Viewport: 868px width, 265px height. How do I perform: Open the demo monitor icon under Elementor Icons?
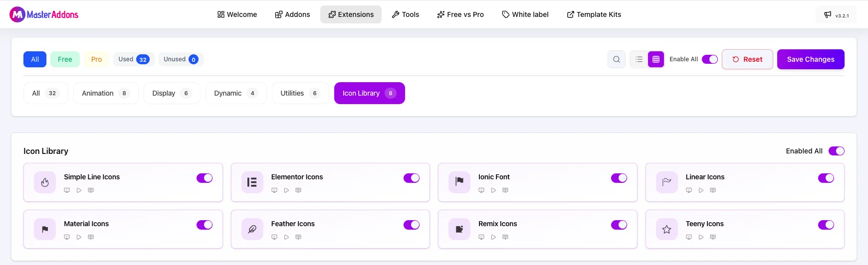click(x=274, y=190)
